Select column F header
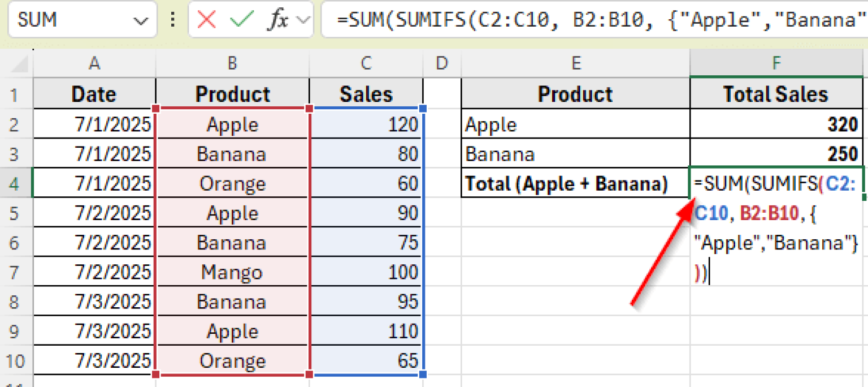The width and height of the screenshot is (868, 387). coord(775,63)
